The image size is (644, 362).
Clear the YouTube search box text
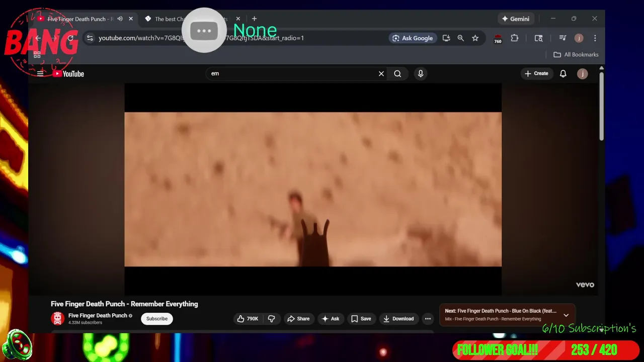tap(381, 74)
